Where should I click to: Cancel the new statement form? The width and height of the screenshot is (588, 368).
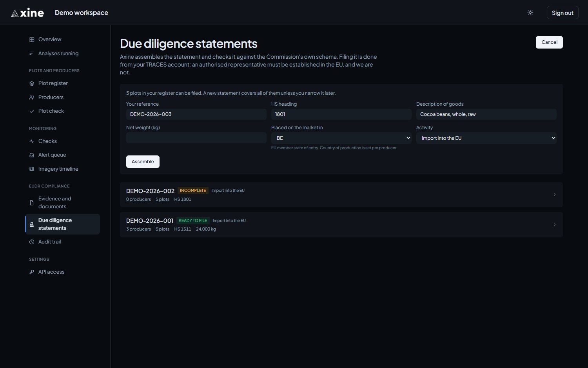point(549,42)
